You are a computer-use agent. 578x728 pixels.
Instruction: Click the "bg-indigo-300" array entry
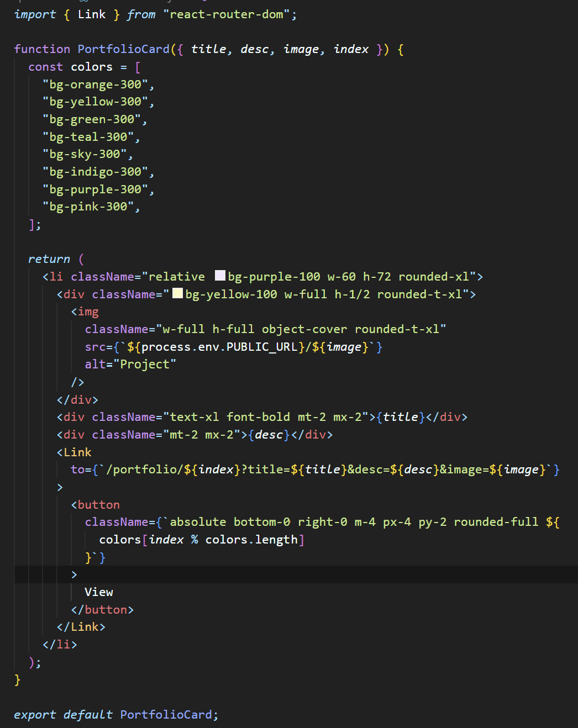pos(96,172)
